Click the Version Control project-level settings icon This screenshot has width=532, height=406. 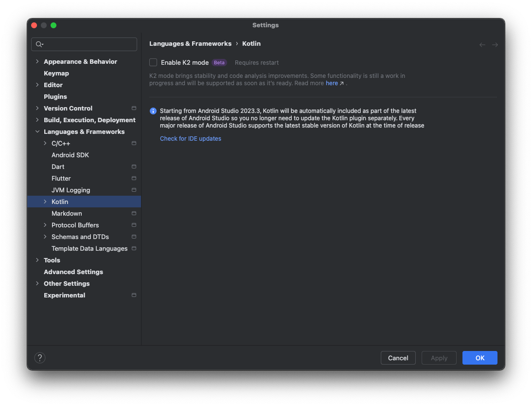click(134, 108)
